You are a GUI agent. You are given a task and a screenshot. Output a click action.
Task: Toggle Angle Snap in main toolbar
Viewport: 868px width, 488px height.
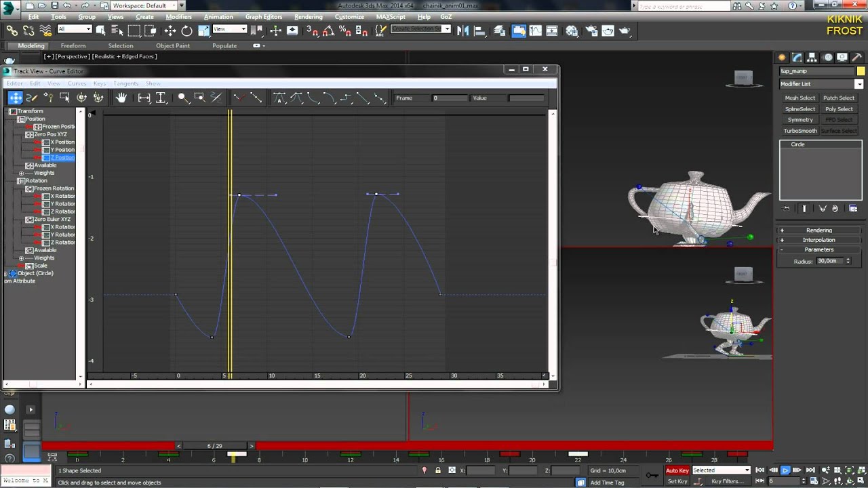click(328, 30)
